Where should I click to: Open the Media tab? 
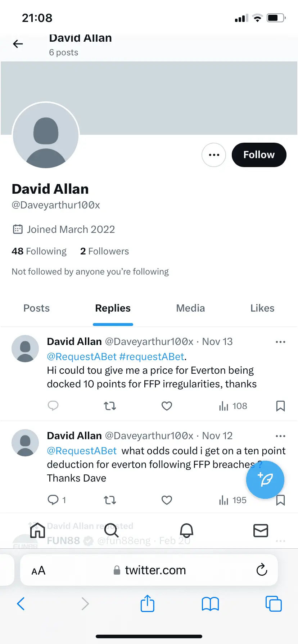pos(190,308)
